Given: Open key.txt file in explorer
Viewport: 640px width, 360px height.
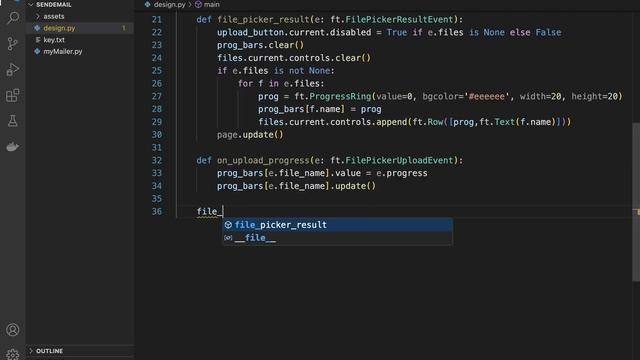Looking at the screenshot, I should 54,40.
